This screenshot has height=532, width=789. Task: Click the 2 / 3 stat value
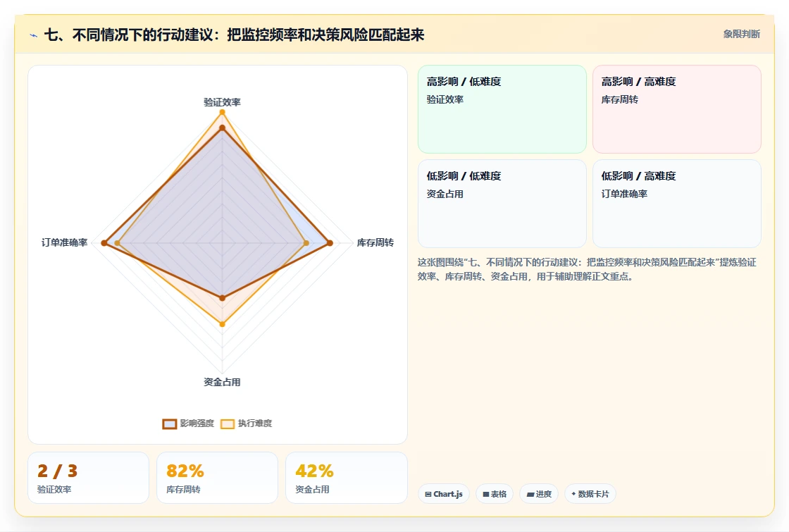click(57, 471)
